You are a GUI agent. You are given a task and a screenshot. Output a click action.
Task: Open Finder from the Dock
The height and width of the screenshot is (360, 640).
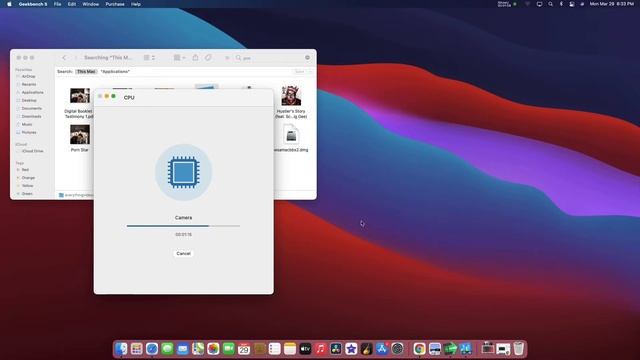[x=121, y=349]
